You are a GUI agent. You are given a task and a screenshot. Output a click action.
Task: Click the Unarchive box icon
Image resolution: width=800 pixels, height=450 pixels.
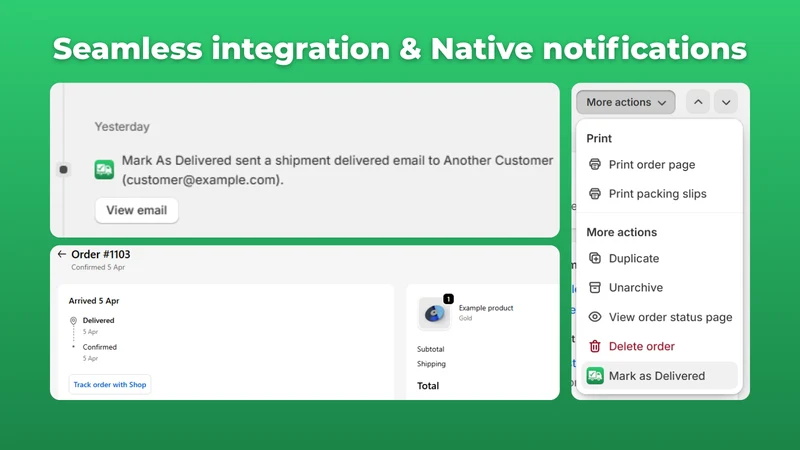point(595,287)
